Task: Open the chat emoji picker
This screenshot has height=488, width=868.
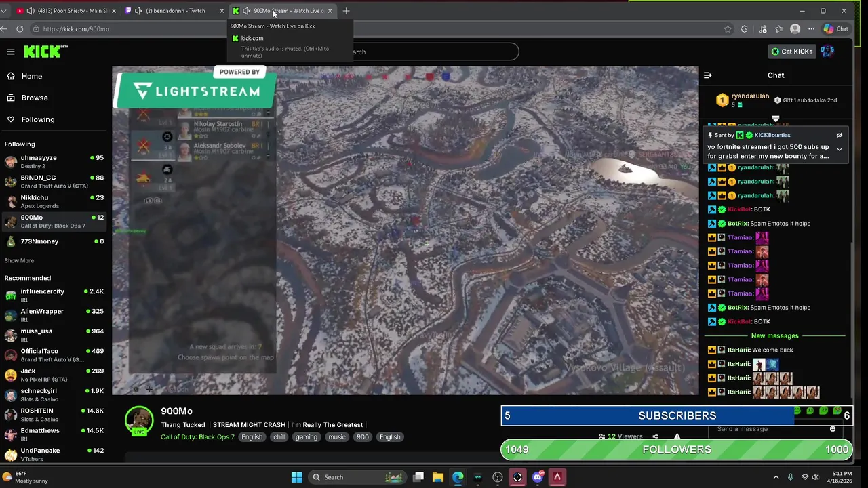Action: 833,429
